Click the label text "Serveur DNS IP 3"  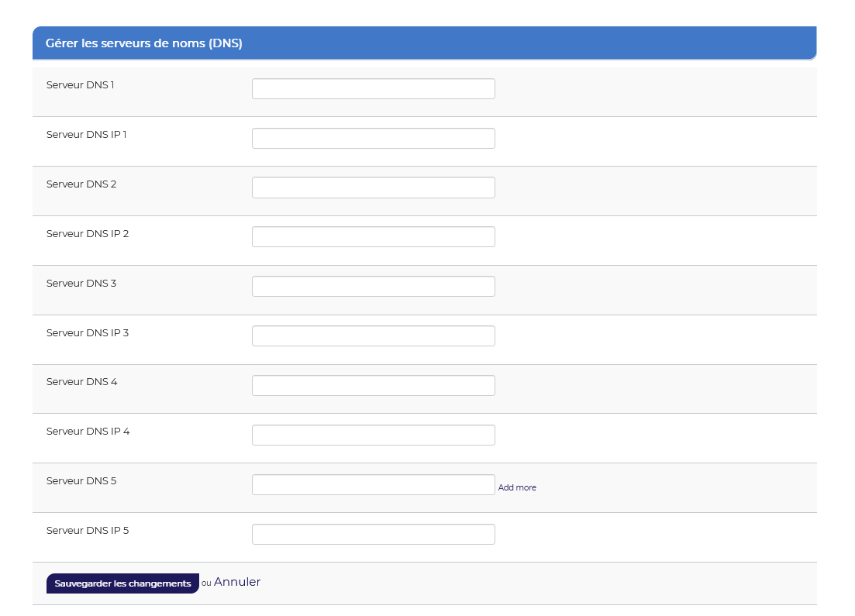pos(88,333)
